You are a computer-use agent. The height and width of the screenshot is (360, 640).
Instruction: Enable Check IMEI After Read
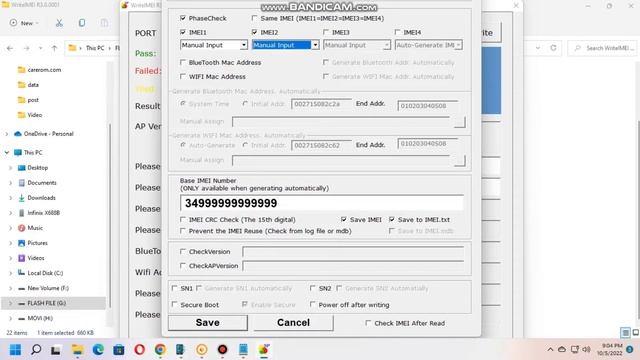[368, 323]
